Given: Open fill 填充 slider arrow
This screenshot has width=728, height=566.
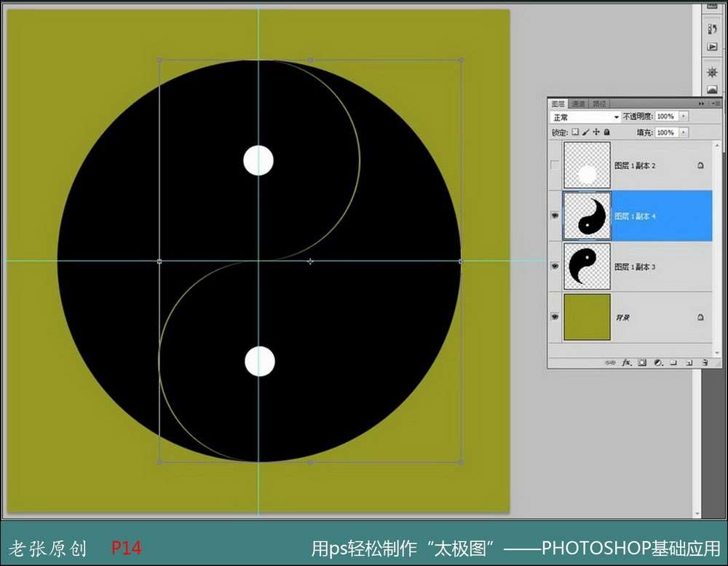Looking at the screenshot, I should tap(683, 133).
